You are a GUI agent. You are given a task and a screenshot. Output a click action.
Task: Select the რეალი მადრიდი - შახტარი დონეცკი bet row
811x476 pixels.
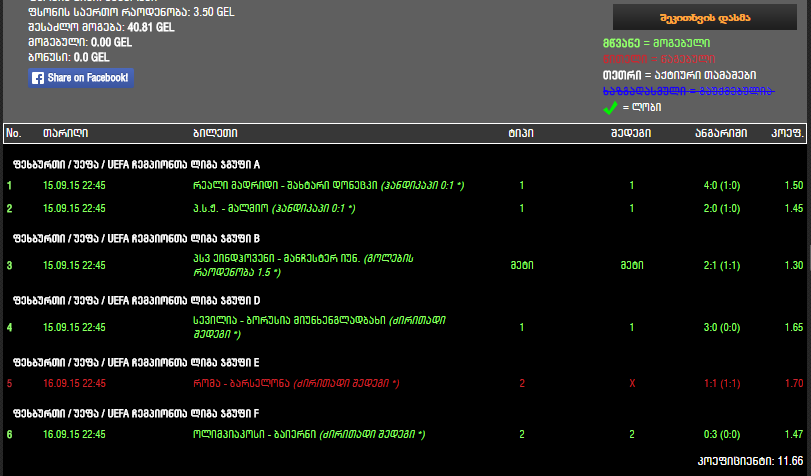[406, 185]
